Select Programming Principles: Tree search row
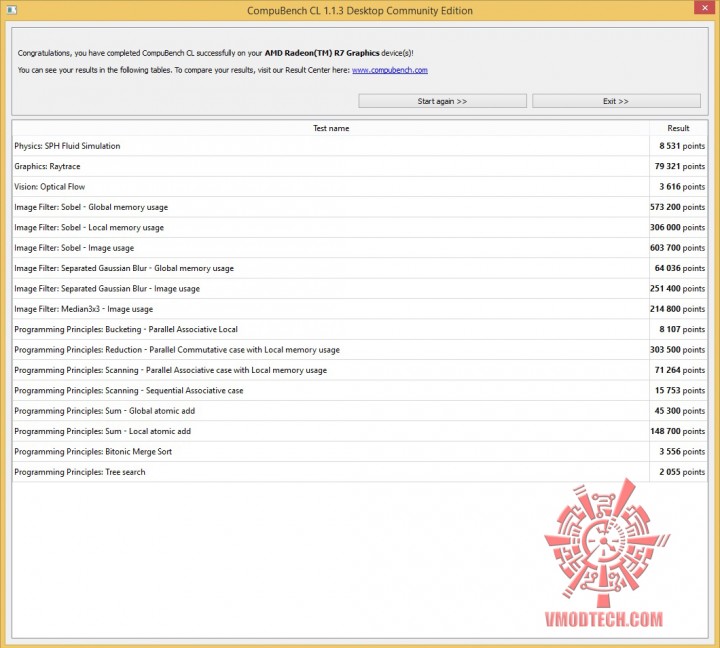Screen dimensions: 720x648 pyautogui.click(x=360, y=472)
